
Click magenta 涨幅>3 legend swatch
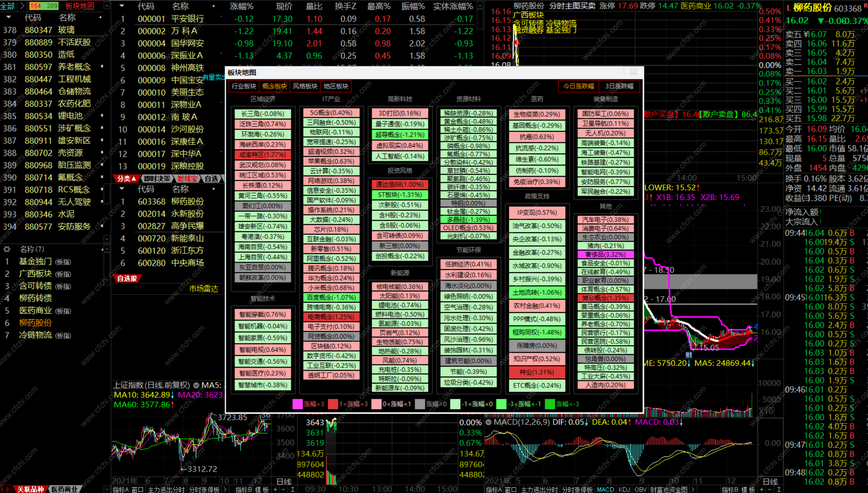point(297,404)
